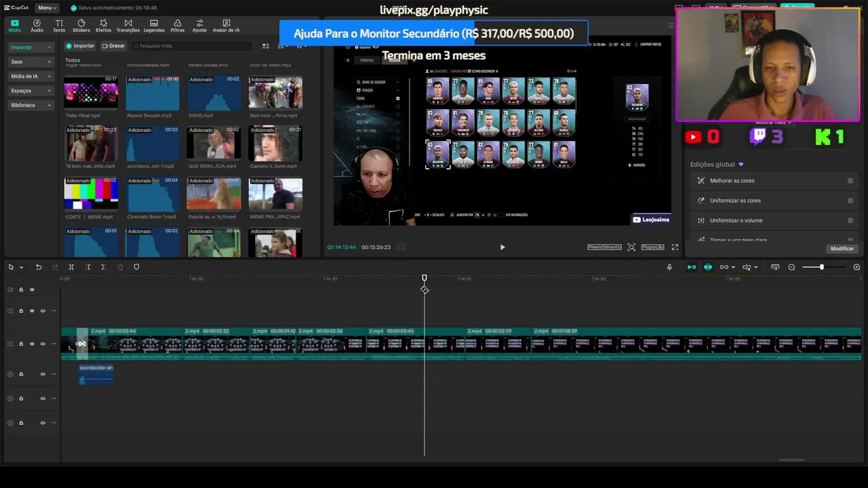Click the Modificar button
The height and width of the screenshot is (488, 868).
842,249
